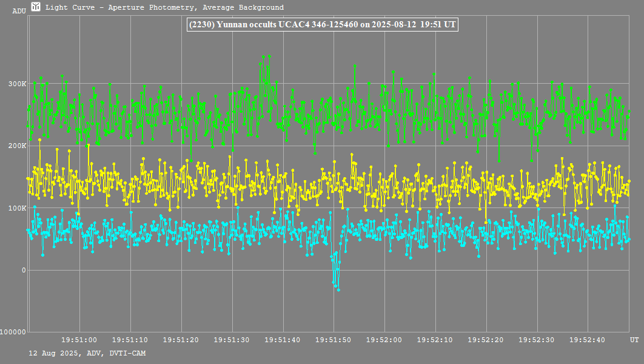Select the Yunnan occultation chart title box

tap(322, 25)
